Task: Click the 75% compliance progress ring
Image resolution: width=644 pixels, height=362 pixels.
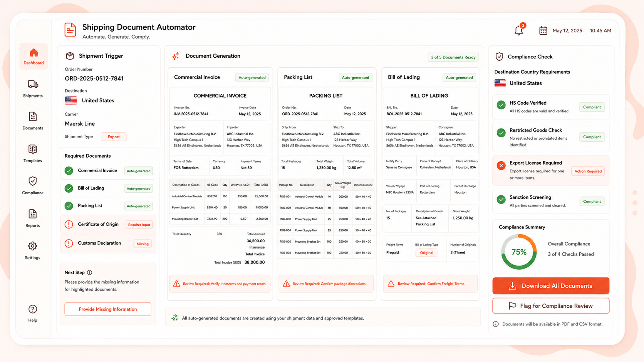Action: pos(519,252)
